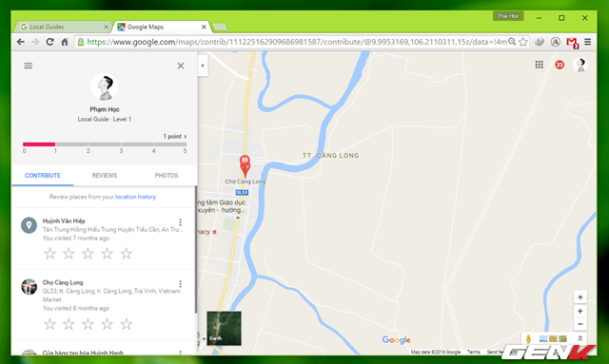Switch to Earth satellite view thumbnail
The width and height of the screenshot is (609, 364).
point(224,328)
